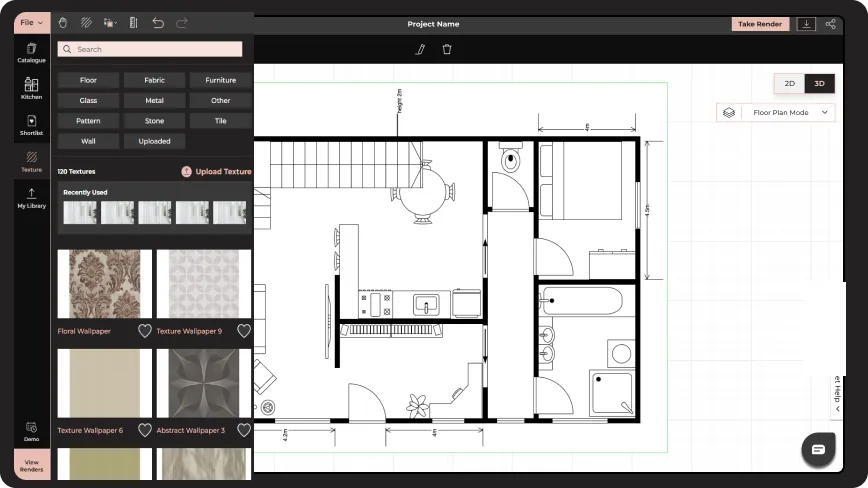Open the chat support bubble

coord(818,449)
